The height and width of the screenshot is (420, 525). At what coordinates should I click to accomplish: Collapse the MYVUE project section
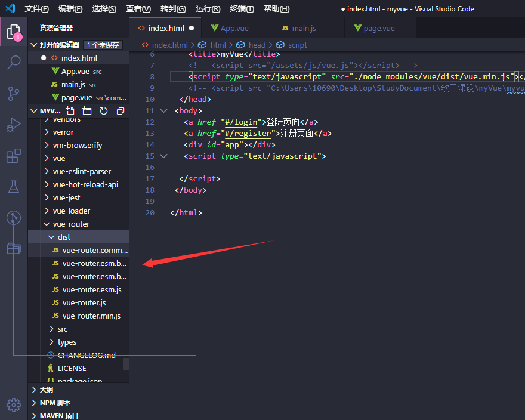pyautogui.click(x=34, y=111)
